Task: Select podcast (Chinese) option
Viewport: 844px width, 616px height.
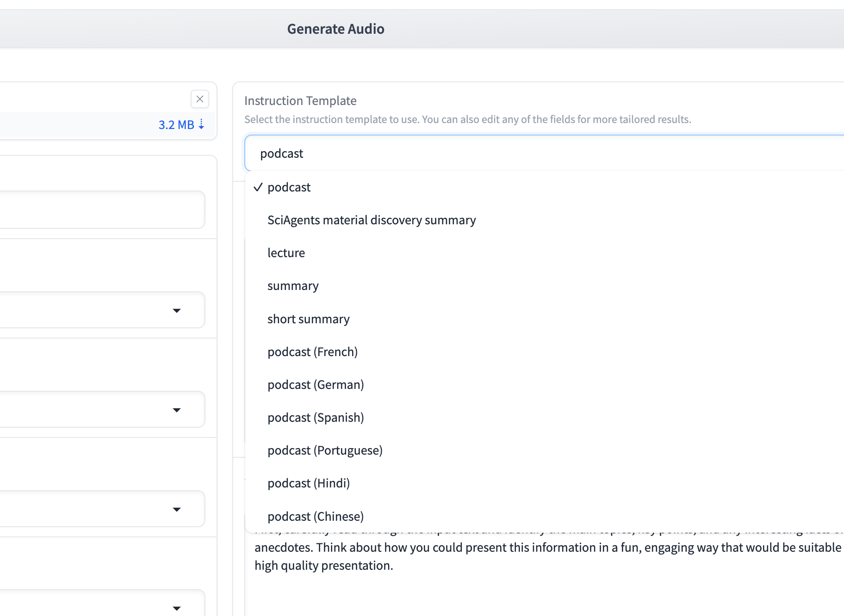Action: [316, 516]
